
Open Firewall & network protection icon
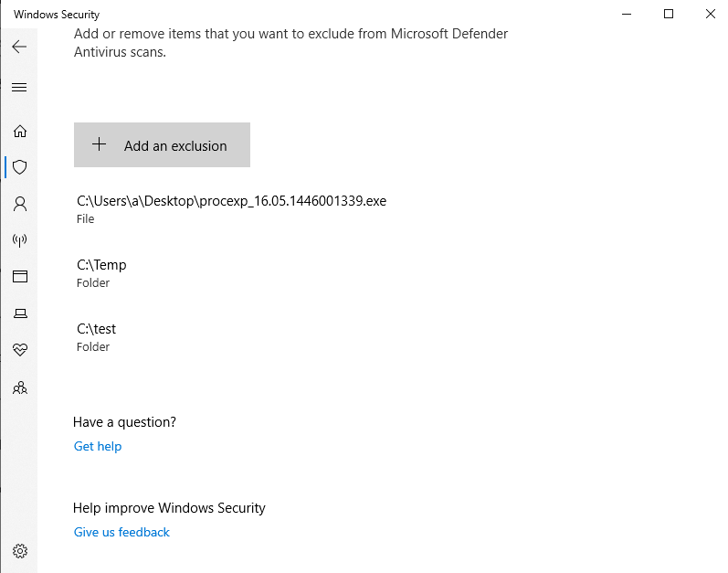(x=19, y=240)
